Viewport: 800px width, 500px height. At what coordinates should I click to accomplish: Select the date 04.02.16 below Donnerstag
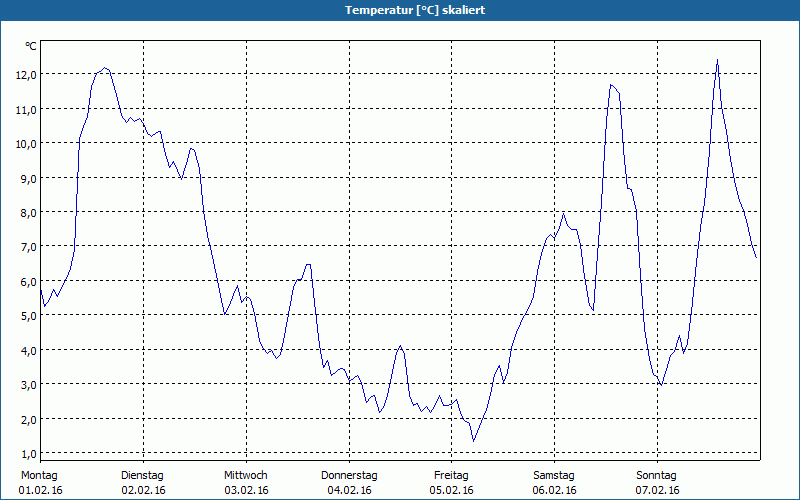click(x=349, y=490)
